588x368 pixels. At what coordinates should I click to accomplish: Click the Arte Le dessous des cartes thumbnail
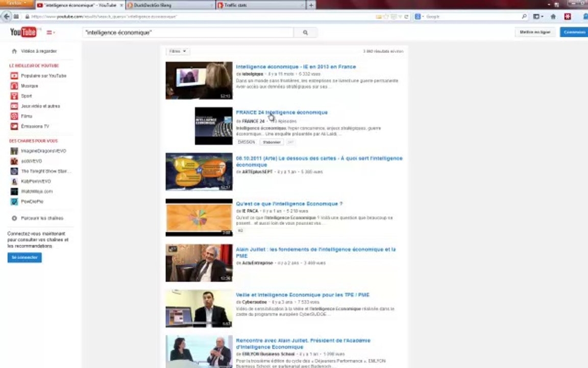pyautogui.click(x=199, y=172)
